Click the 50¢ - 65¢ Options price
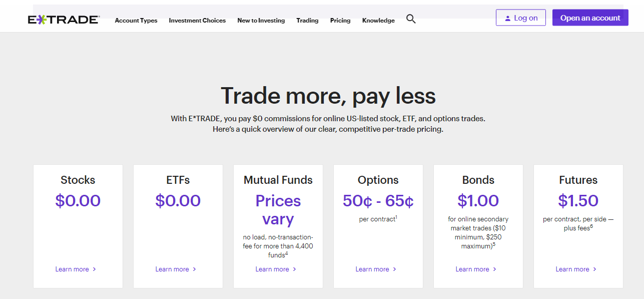 pyautogui.click(x=378, y=201)
